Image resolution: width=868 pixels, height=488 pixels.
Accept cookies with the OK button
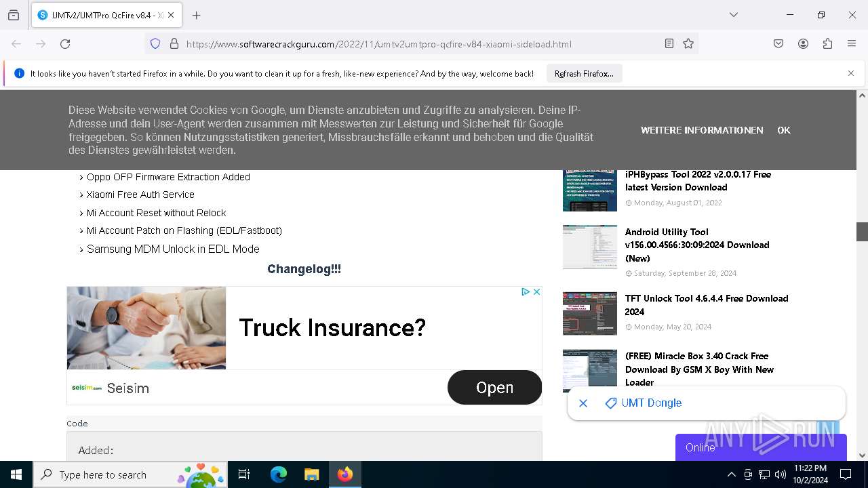784,130
